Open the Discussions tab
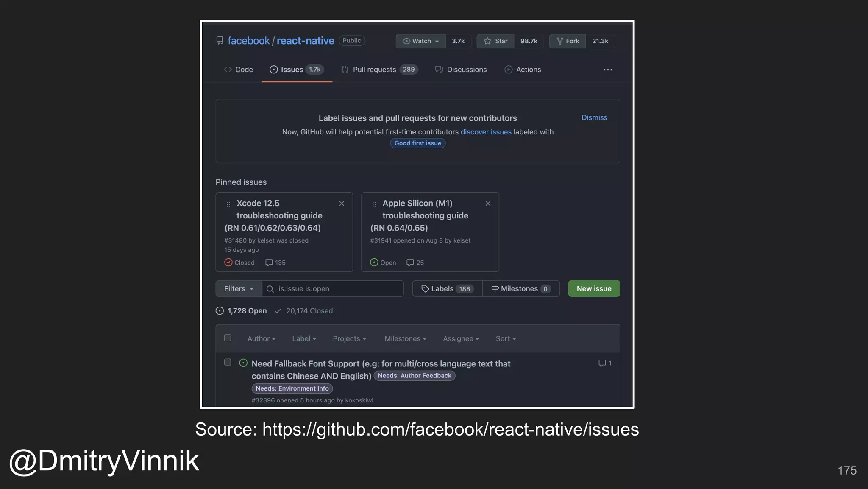The image size is (868, 489). point(461,70)
